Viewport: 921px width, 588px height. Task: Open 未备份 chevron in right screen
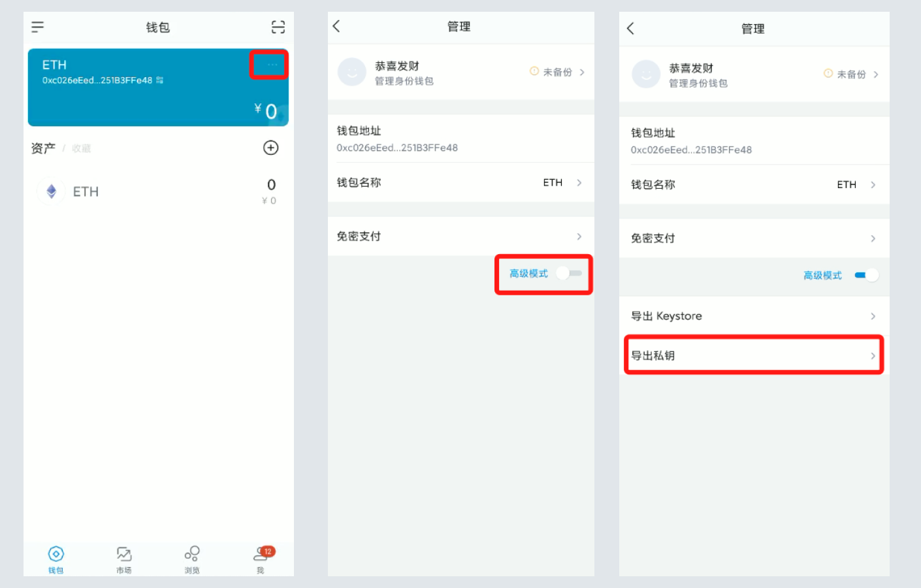[875, 74]
